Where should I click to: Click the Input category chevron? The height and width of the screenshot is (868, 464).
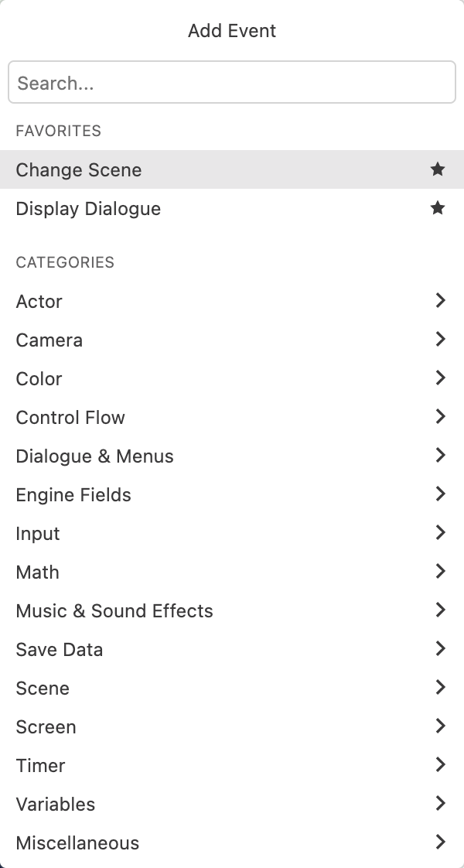pyautogui.click(x=440, y=533)
